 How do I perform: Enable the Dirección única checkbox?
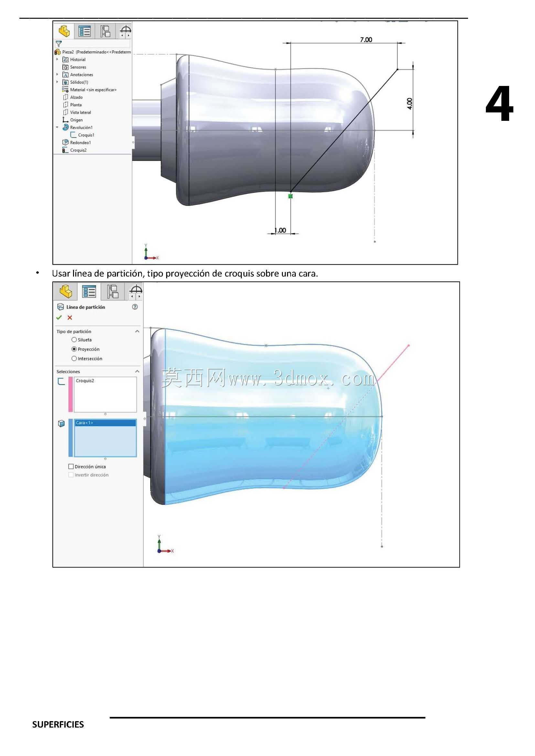(x=71, y=467)
